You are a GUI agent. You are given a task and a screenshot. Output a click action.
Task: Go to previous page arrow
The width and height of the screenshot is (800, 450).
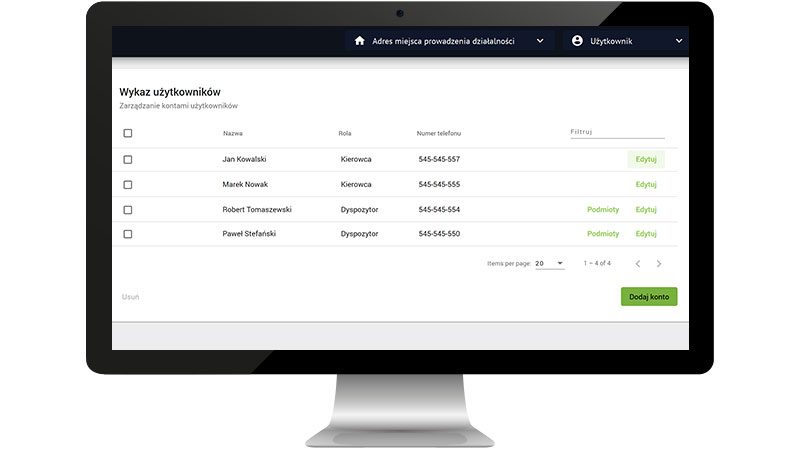pyautogui.click(x=638, y=264)
